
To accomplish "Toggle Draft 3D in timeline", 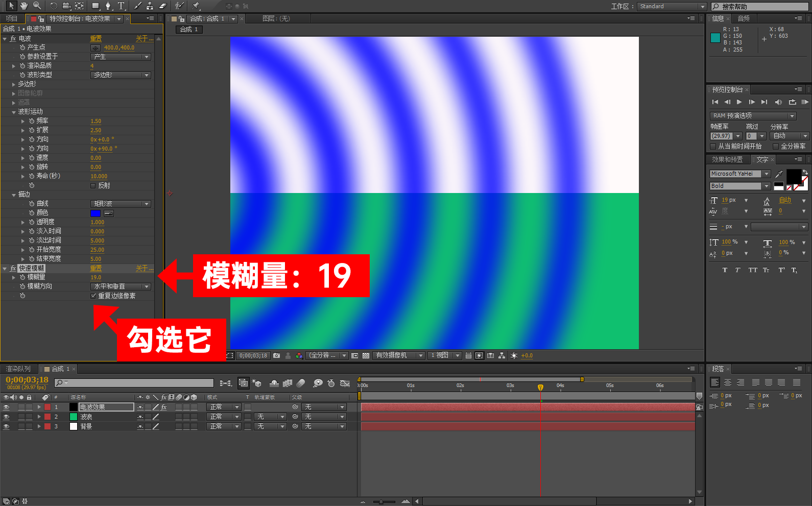I will pos(257,383).
